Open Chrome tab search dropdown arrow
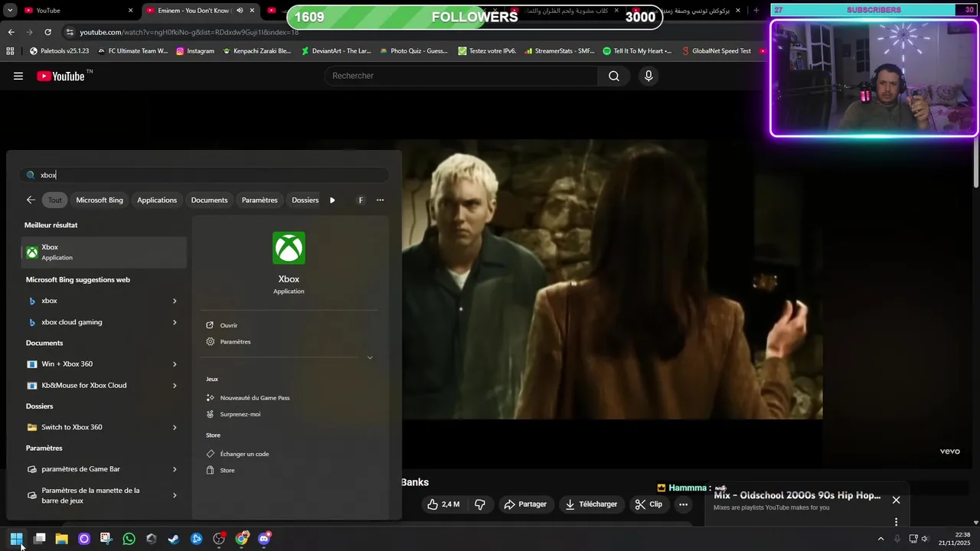Viewport: 980px width, 551px height. (x=10, y=11)
